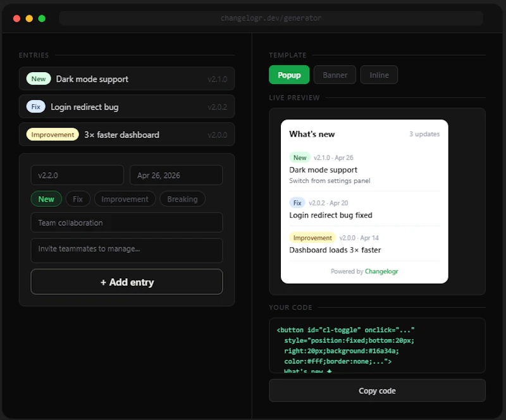506x420 pixels.
Task: Click the Fix badge in the preview
Action: (297, 203)
